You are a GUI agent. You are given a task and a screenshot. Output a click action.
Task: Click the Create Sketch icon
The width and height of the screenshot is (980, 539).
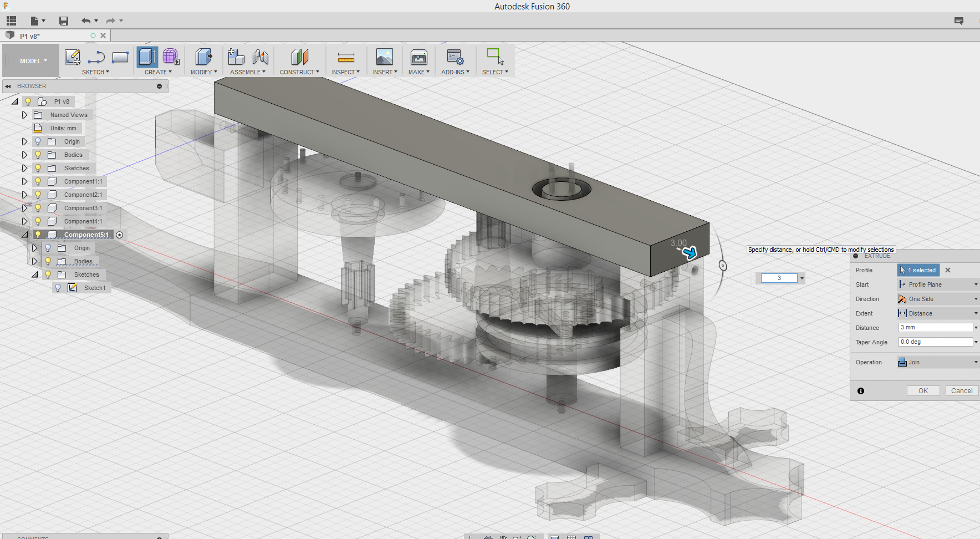[x=72, y=57]
